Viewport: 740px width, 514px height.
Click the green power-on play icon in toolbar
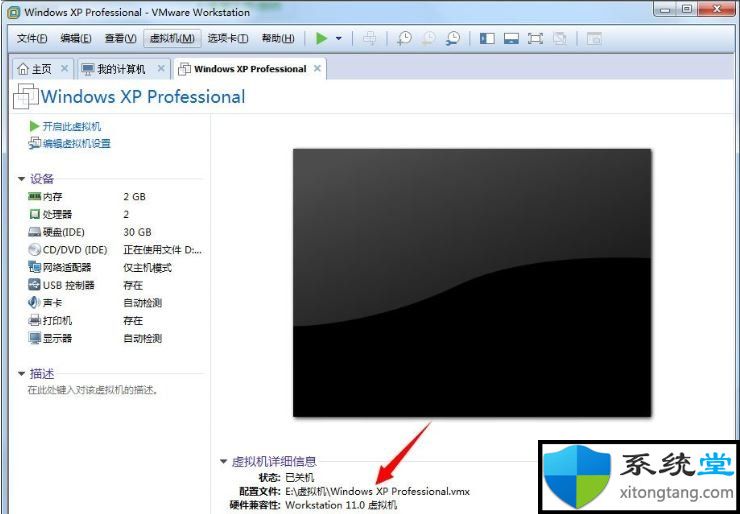point(322,38)
